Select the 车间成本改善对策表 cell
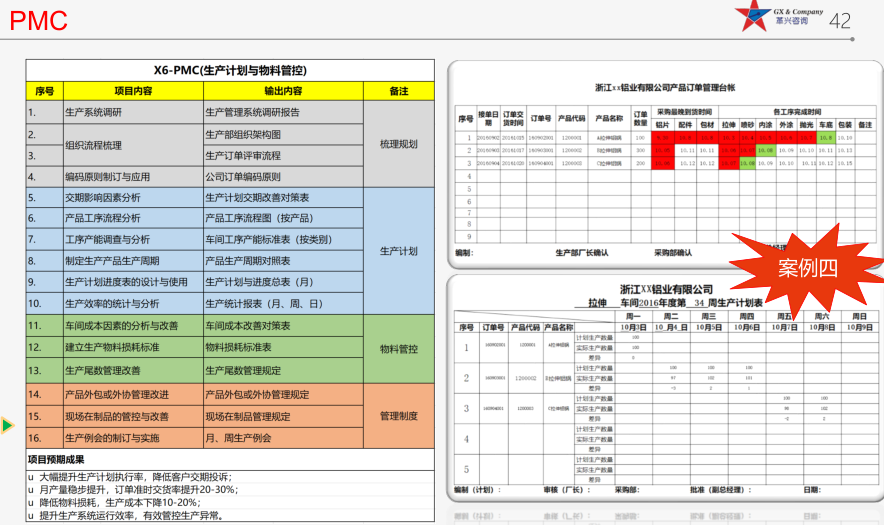The image size is (884, 525). point(283,325)
